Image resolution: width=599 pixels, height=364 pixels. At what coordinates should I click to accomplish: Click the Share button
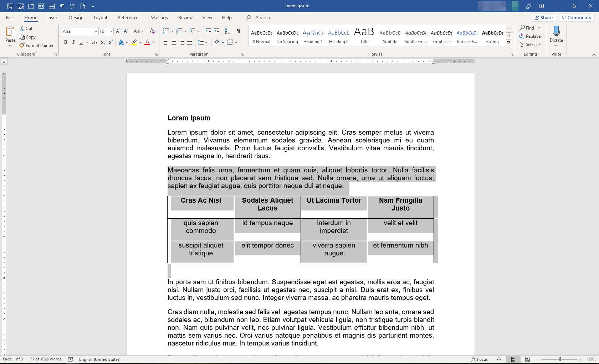544,17
